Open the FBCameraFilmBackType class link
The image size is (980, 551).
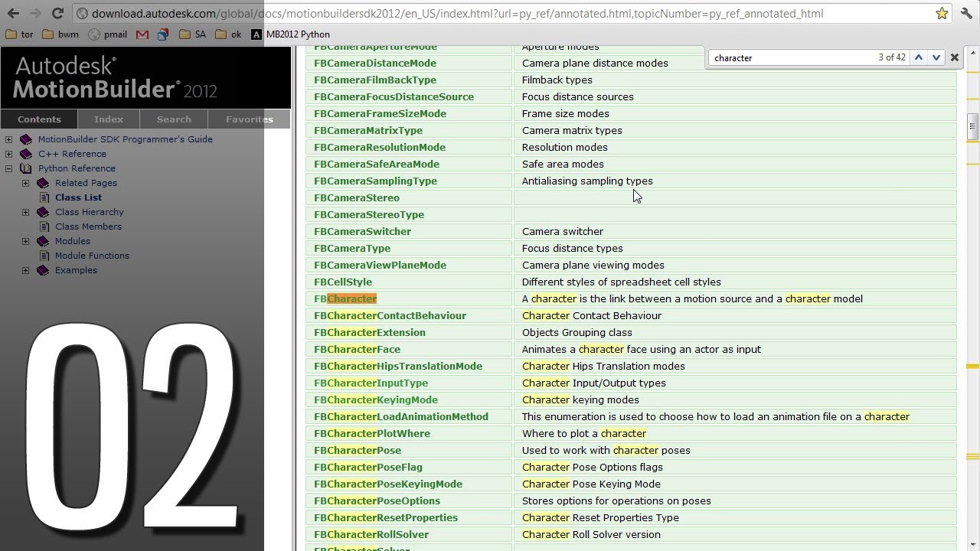point(375,80)
